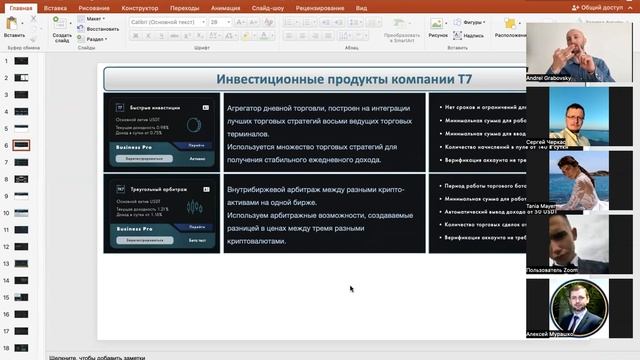Open the Вставка tab
The width and height of the screenshot is (640, 360).
coord(55,8)
